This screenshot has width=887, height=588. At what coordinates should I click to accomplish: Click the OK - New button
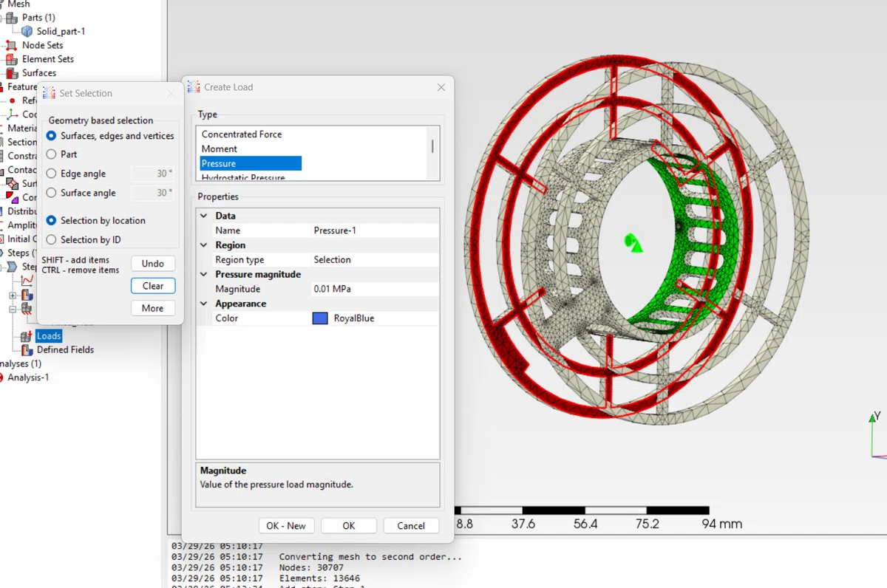(x=286, y=525)
